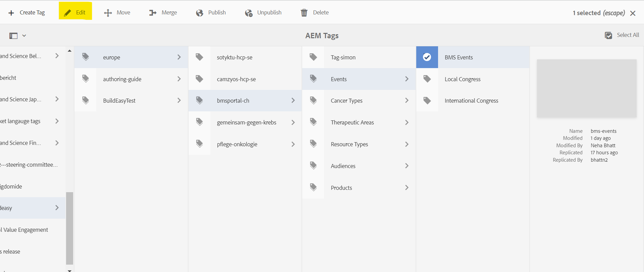Select the BMS Events tag row
Image resolution: width=644 pixels, height=272 pixels.
pos(473,57)
